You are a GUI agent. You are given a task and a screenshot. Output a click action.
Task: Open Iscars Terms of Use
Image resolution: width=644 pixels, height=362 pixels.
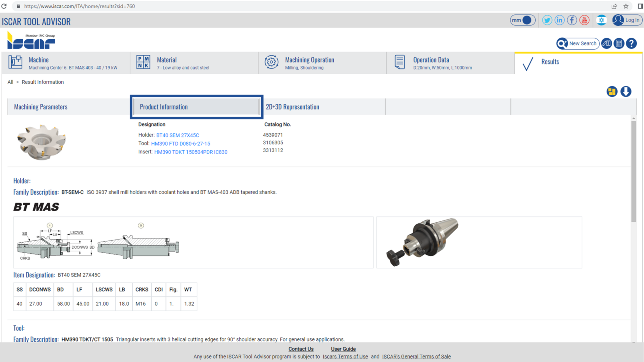pos(345,356)
